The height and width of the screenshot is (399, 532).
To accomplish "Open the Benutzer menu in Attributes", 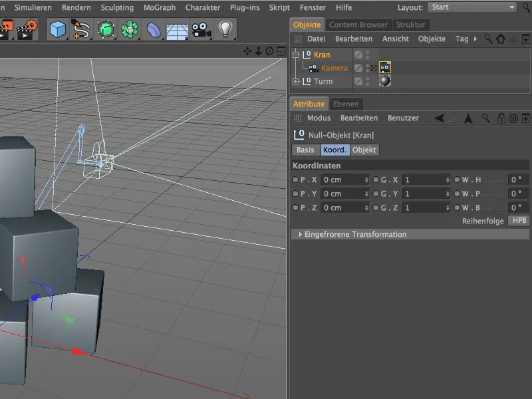I will [403, 118].
